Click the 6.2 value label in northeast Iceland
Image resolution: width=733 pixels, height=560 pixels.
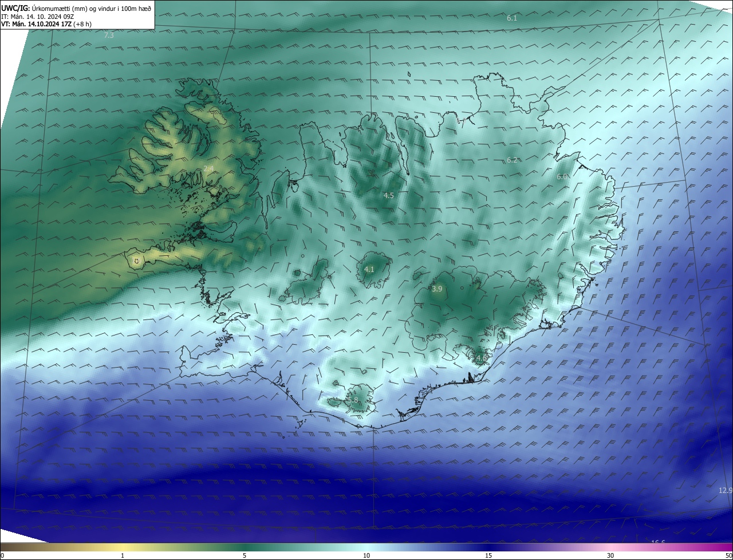coord(512,160)
